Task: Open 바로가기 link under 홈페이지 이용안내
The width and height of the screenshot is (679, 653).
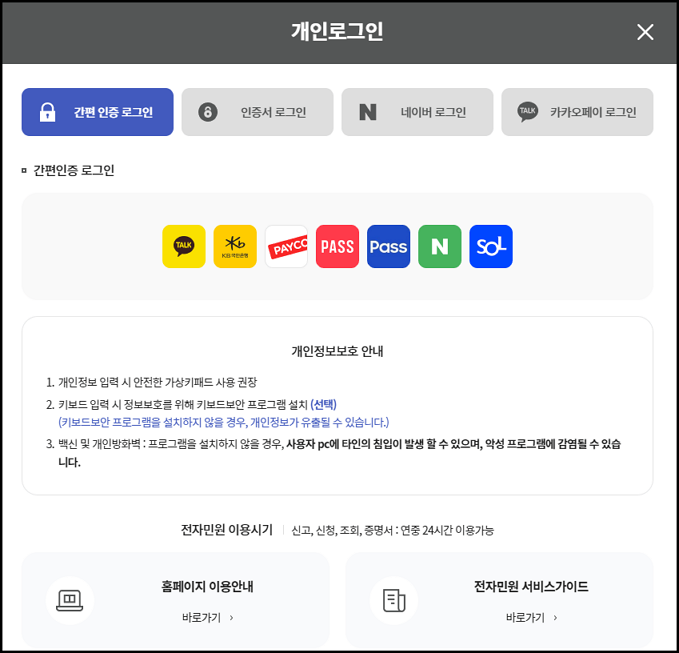Action: 207,617
